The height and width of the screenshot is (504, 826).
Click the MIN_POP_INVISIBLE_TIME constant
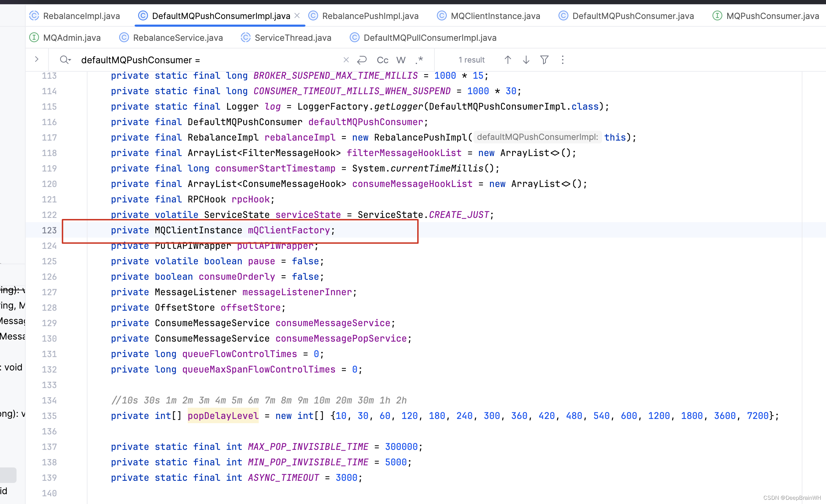click(x=308, y=462)
